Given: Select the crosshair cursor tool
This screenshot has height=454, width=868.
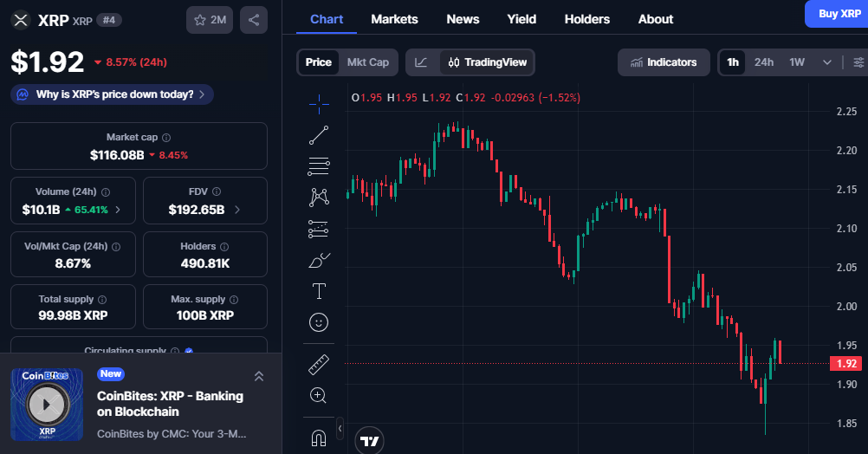Looking at the screenshot, I should pyautogui.click(x=319, y=104).
